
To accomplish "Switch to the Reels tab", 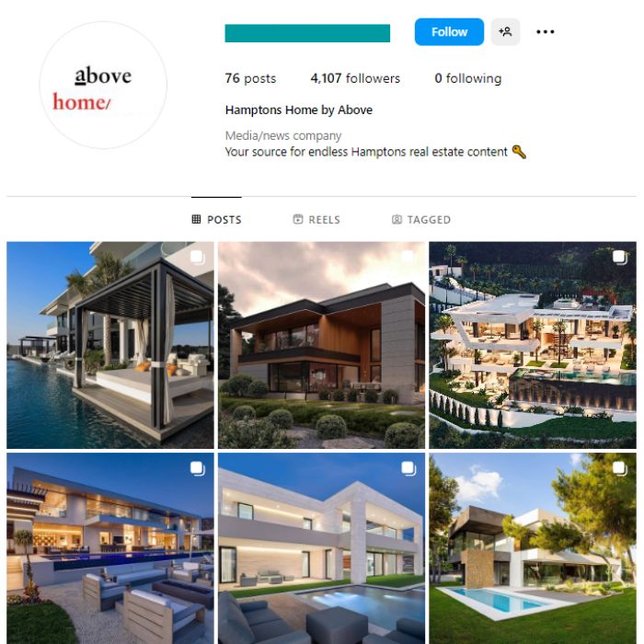I will pyautogui.click(x=316, y=219).
